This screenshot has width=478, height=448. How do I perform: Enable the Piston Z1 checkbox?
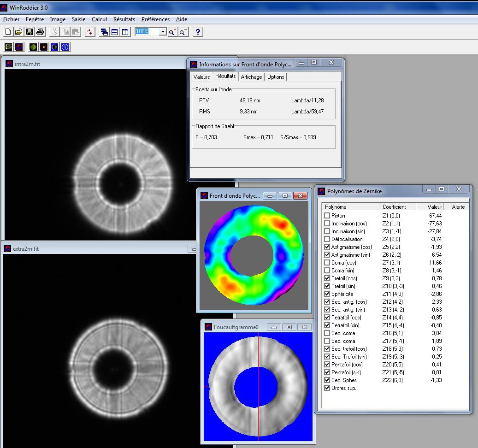click(327, 216)
